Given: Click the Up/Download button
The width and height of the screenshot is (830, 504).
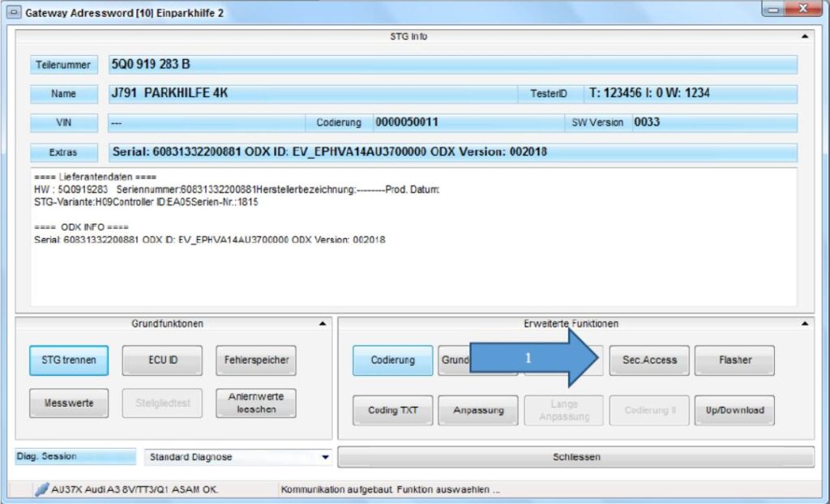Looking at the screenshot, I should 734,410.
